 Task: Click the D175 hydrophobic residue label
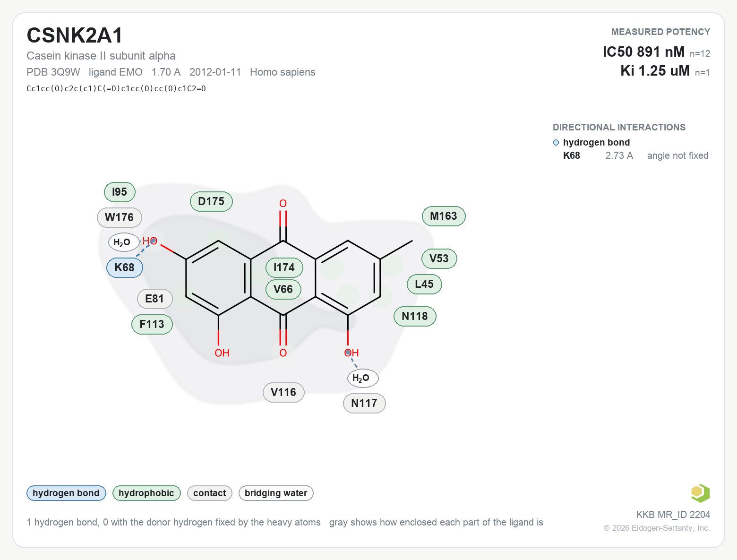(x=211, y=201)
